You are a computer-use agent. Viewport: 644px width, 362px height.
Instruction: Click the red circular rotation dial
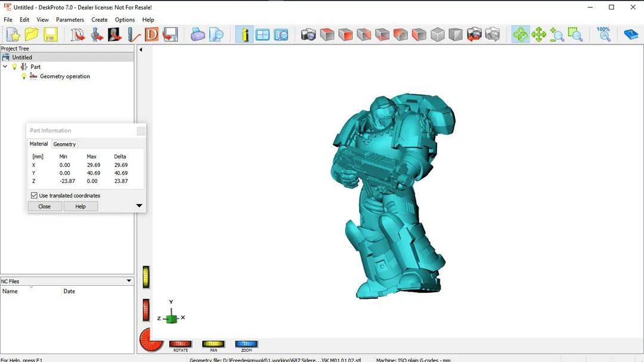click(x=151, y=340)
